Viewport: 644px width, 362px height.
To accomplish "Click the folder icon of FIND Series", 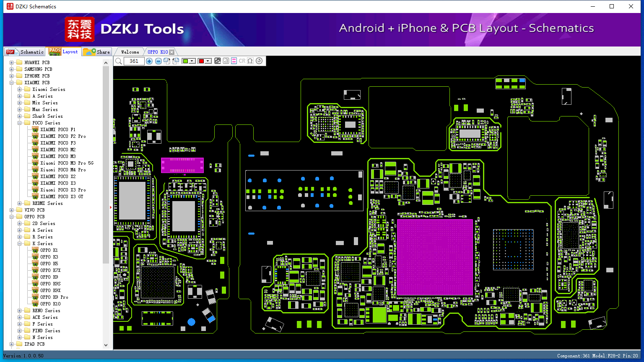I will click(x=27, y=331).
